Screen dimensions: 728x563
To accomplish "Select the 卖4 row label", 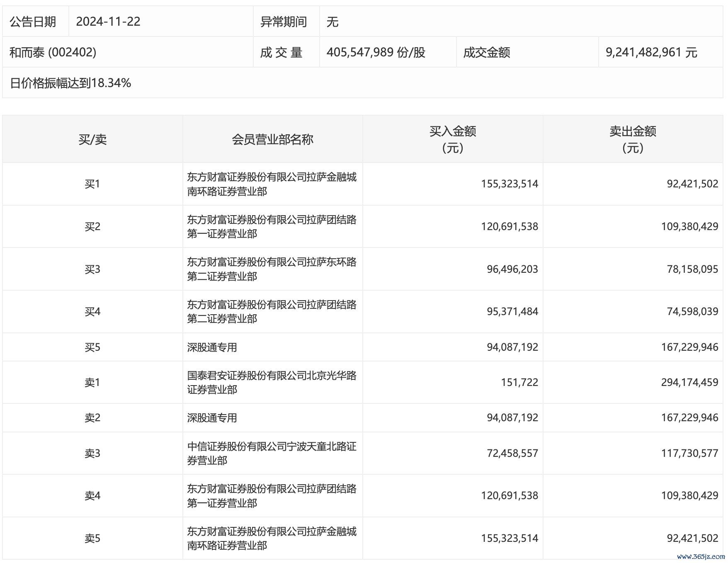I will tap(92, 495).
